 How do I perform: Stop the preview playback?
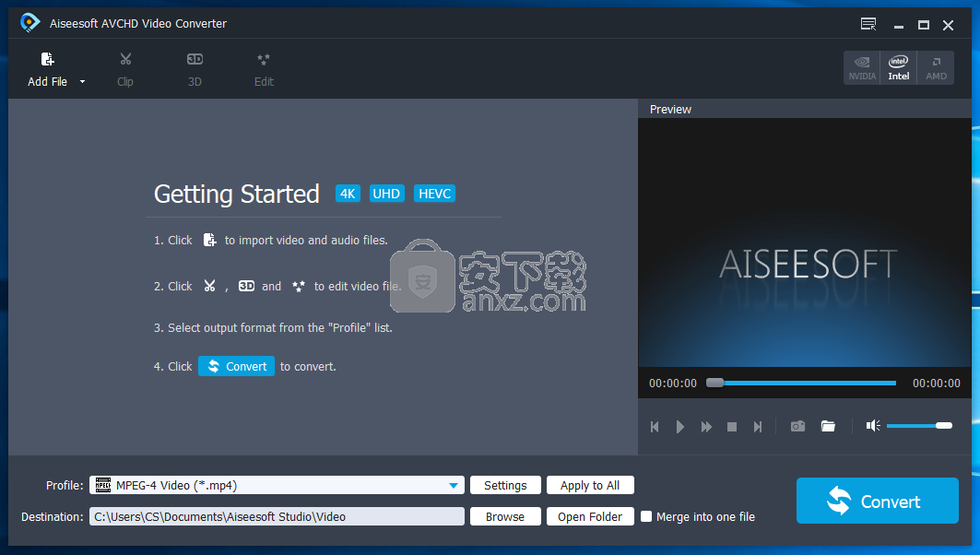coord(732,426)
